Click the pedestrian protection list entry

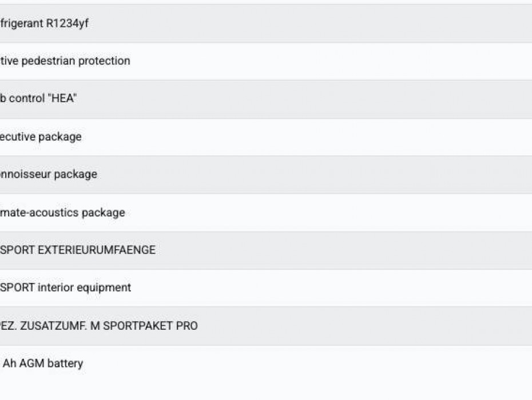[x=266, y=61]
